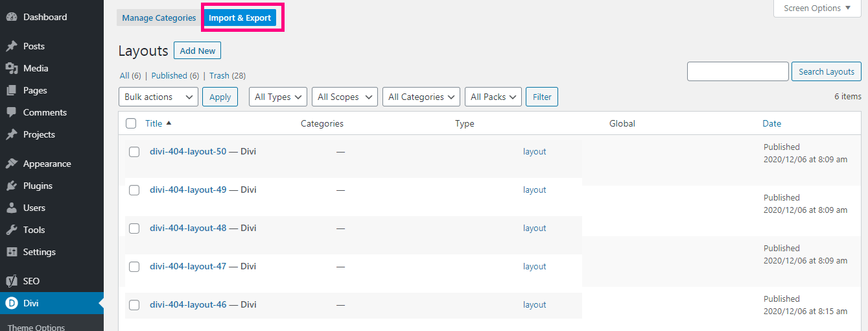Toggle the select-all layouts checkbox

click(x=131, y=123)
